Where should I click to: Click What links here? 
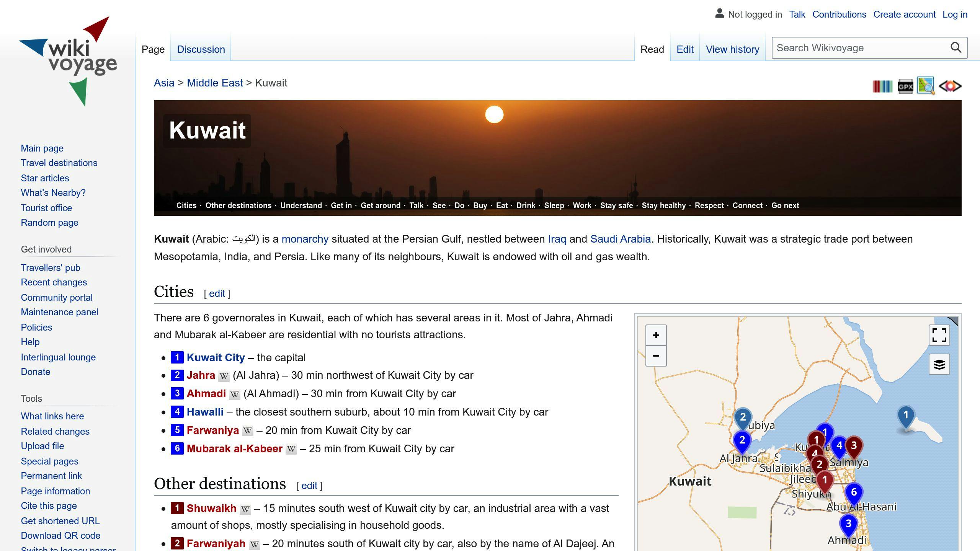coord(52,416)
